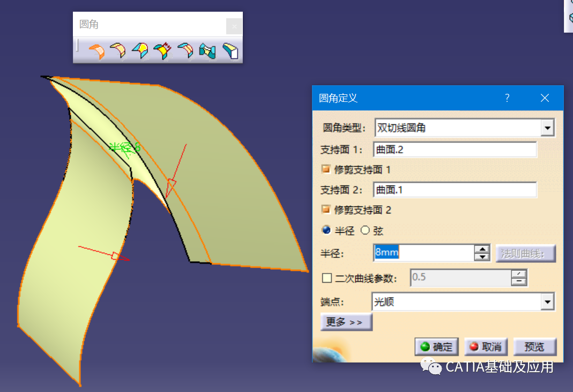This screenshot has height=392, width=573.
Task: Click the 支持面 2 field showing 曲面.1
Action: [455, 190]
